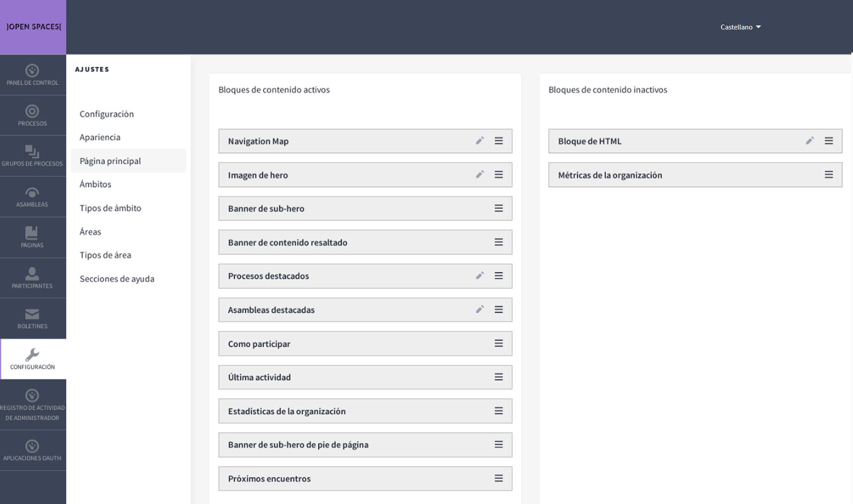Edit the Imagen de hero block
The width and height of the screenshot is (853, 504).
coord(480,174)
